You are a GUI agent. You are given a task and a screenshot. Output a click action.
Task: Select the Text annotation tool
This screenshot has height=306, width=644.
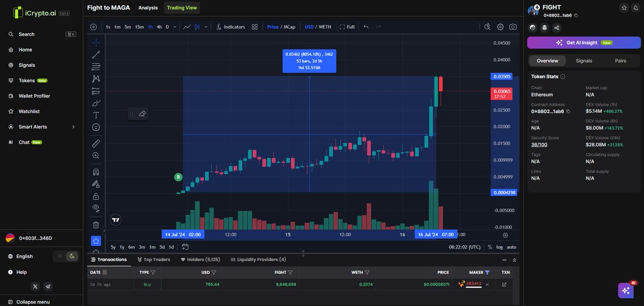96,115
